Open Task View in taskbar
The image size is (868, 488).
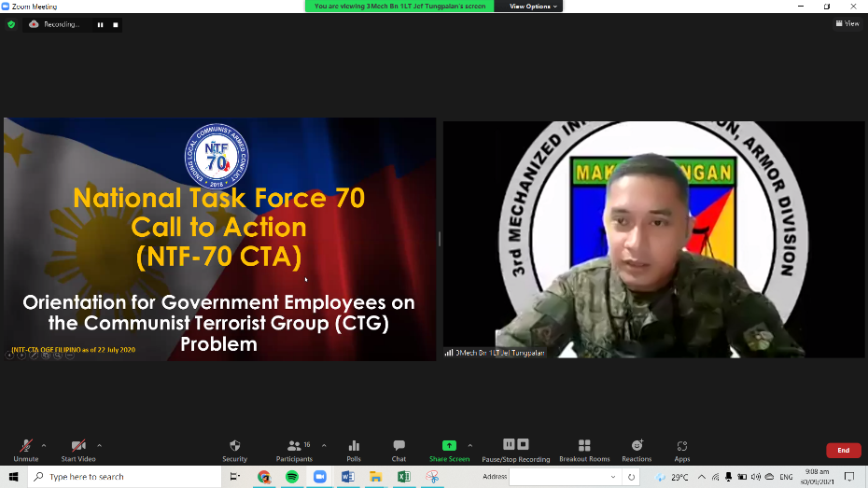[234, 477]
